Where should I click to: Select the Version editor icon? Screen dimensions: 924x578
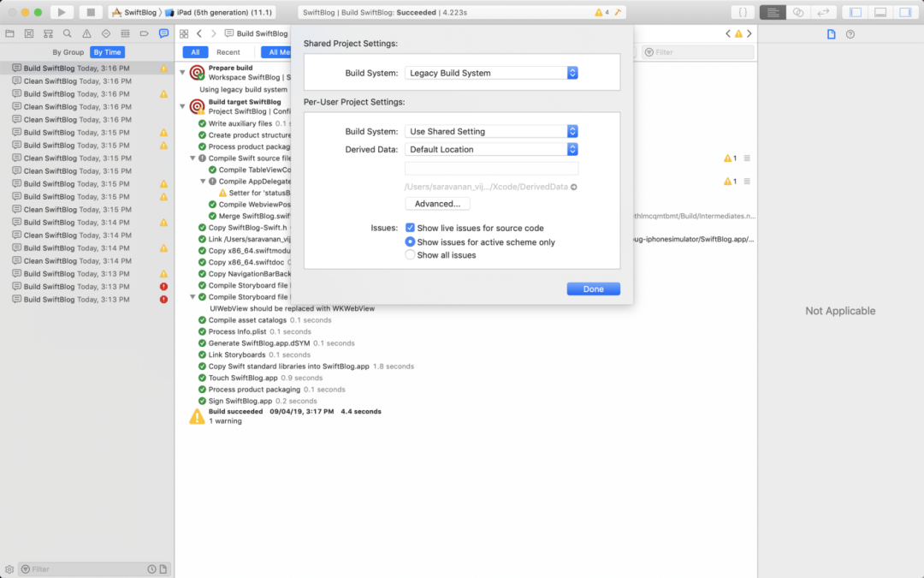click(x=823, y=12)
